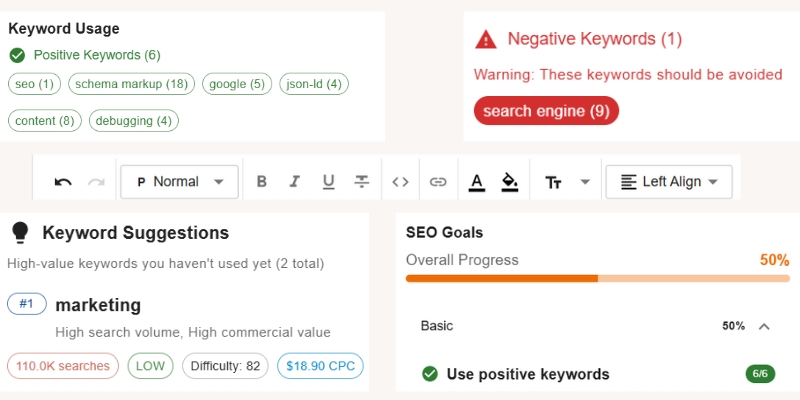Click the debugging (4) keyword chip
800x400 pixels.
point(134,121)
